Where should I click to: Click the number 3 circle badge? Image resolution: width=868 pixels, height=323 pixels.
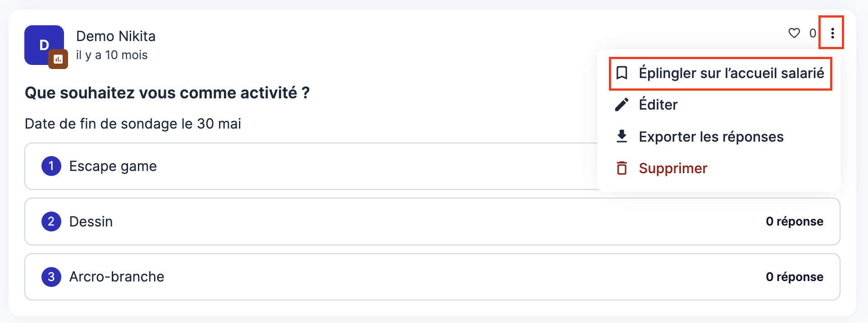point(51,277)
